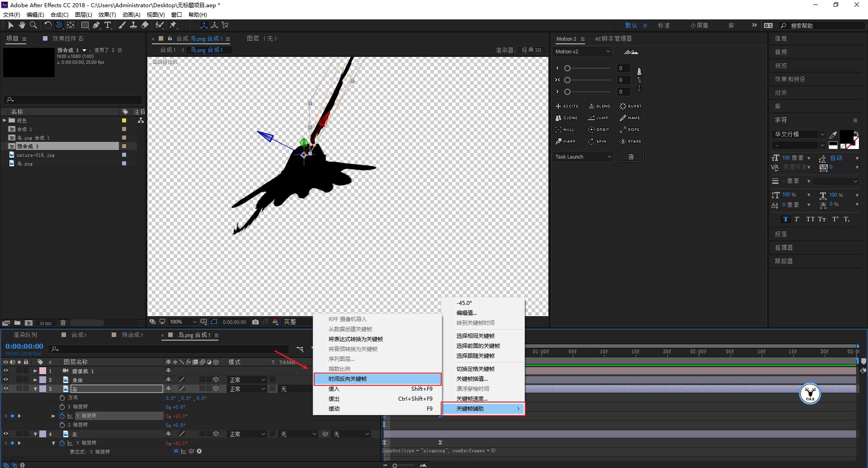Viewport: 868px width, 468px height.
Task: Click the Y rotation stopwatch on layer 右
Action: pos(62,416)
